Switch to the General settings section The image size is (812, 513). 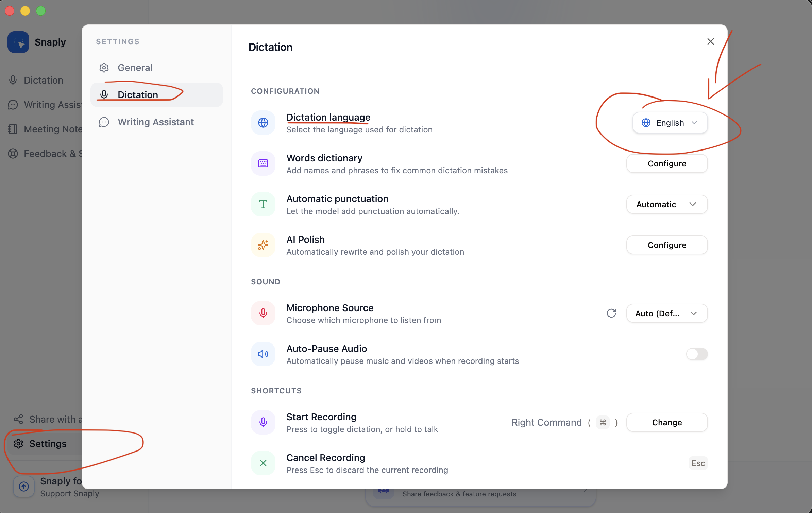(x=135, y=68)
